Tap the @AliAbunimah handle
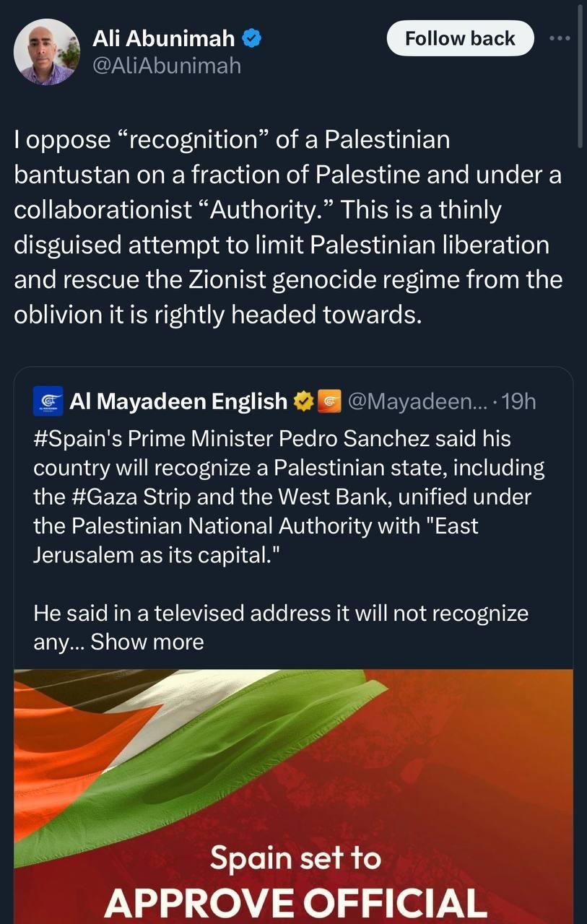This screenshot has height=924, width=587. 167,66
